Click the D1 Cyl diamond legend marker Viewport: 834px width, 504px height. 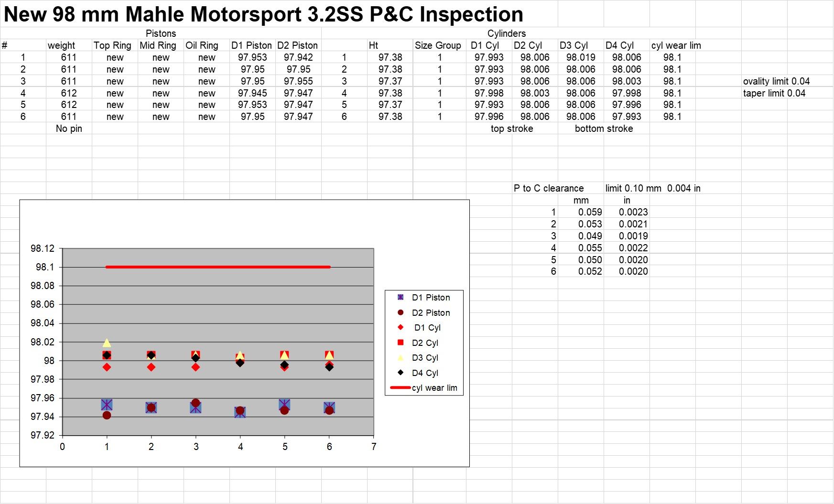(401, 327)
